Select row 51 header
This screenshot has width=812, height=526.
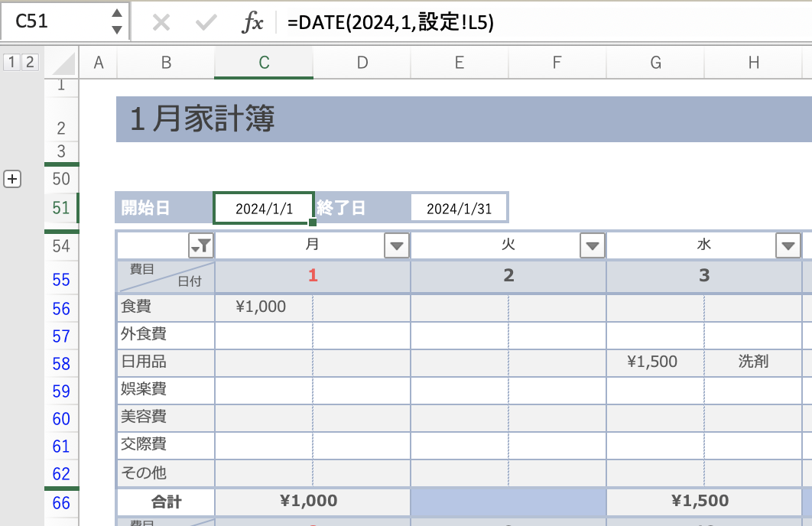point(61,208)
